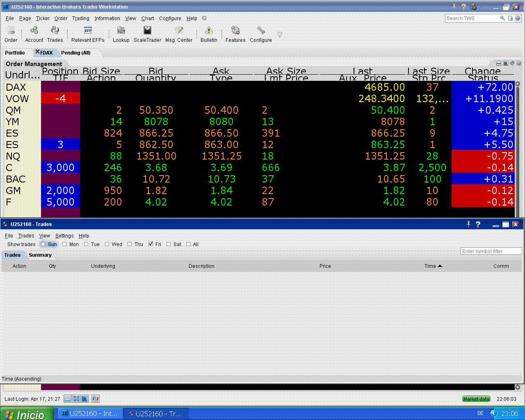View the Bulletin alerts
This screenshot has height=420, width=525.
click(x=209, y=34)
